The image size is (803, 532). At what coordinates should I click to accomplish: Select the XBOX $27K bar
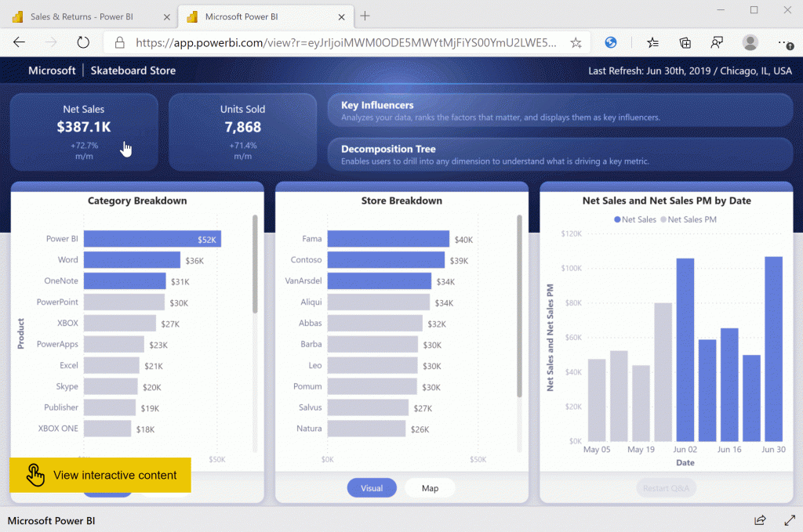[120, 324]
